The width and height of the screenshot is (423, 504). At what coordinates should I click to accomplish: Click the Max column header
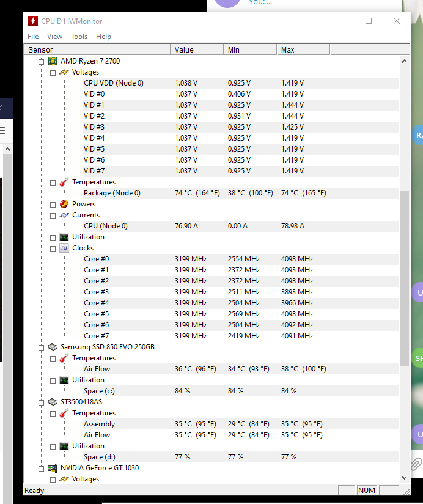[303, 50]
